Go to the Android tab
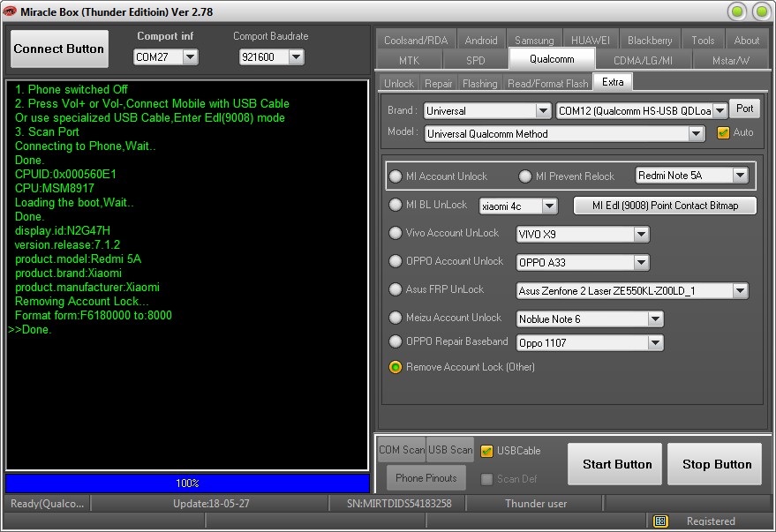Screen dimensions: 776x532 pos(481,40)
